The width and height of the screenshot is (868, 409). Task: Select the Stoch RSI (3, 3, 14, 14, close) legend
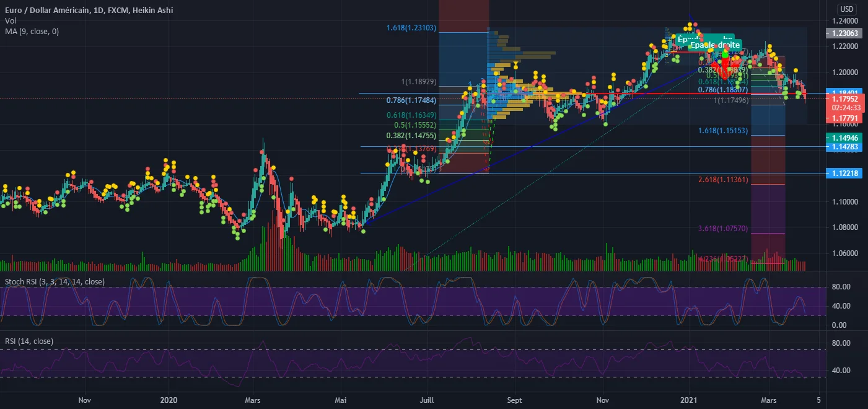click(x=55, y=282)
